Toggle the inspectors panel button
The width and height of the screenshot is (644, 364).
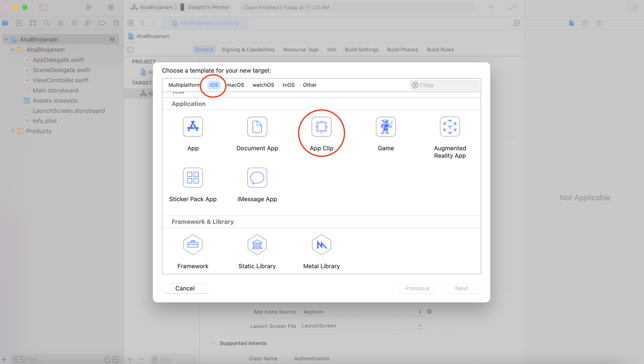tap(633, 7)
